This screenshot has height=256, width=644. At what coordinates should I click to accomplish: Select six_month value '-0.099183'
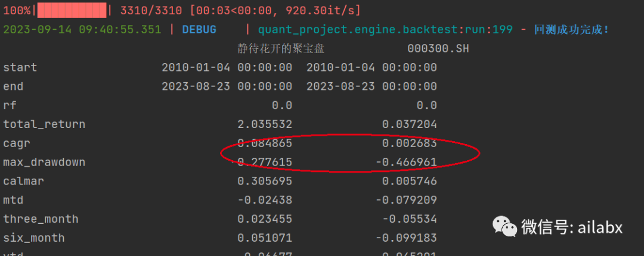406,238
